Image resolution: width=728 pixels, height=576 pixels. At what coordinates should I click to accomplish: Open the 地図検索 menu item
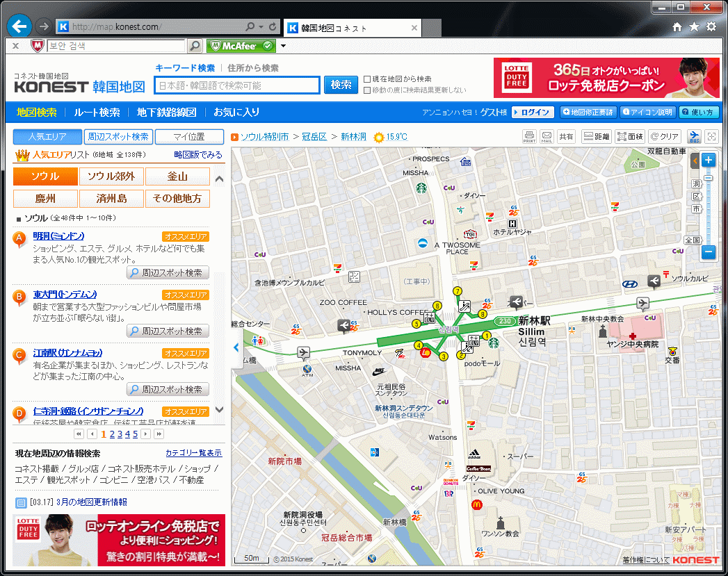tap(36, 113)
